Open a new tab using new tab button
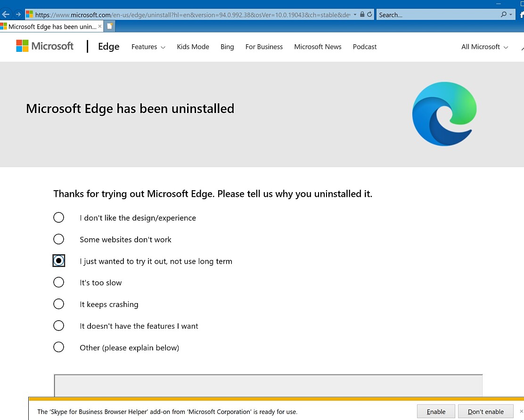 tap(110, 26)
